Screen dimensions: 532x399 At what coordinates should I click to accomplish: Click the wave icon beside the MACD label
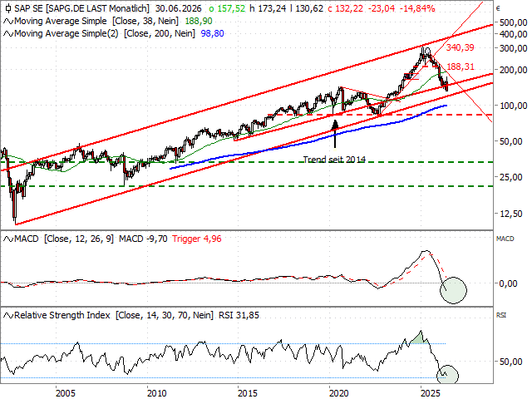coord(8,239)
